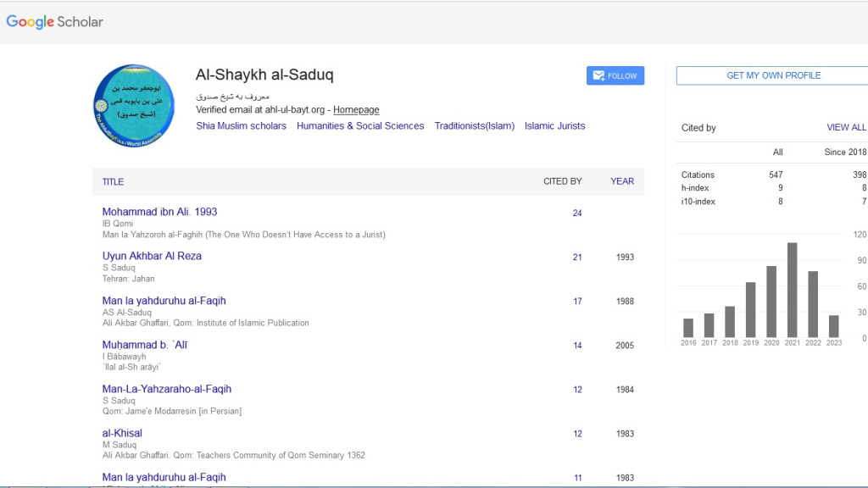This screenshot has width=868, height=488.
Task: Sort by CITED BY column
Action: 562,181
